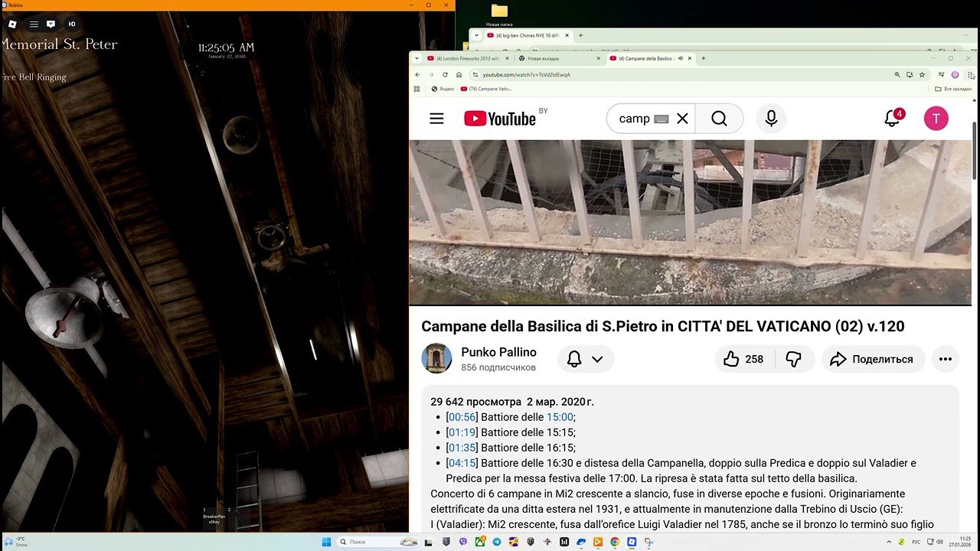Open the YouTube guide hamburger menu

pos(436,119)
